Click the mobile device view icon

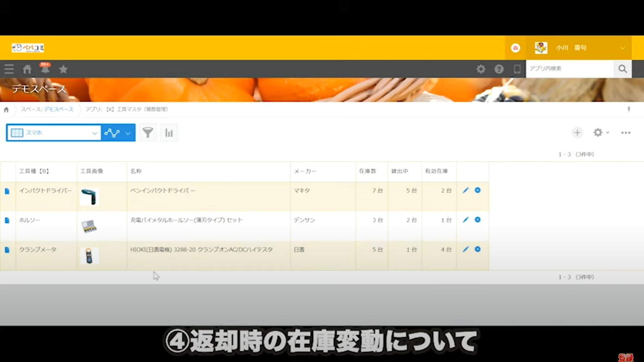[x=517, y=69]
